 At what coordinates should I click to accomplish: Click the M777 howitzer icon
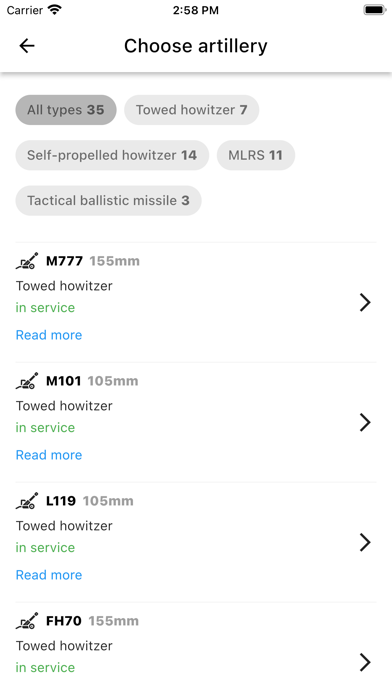click(27, 261)
